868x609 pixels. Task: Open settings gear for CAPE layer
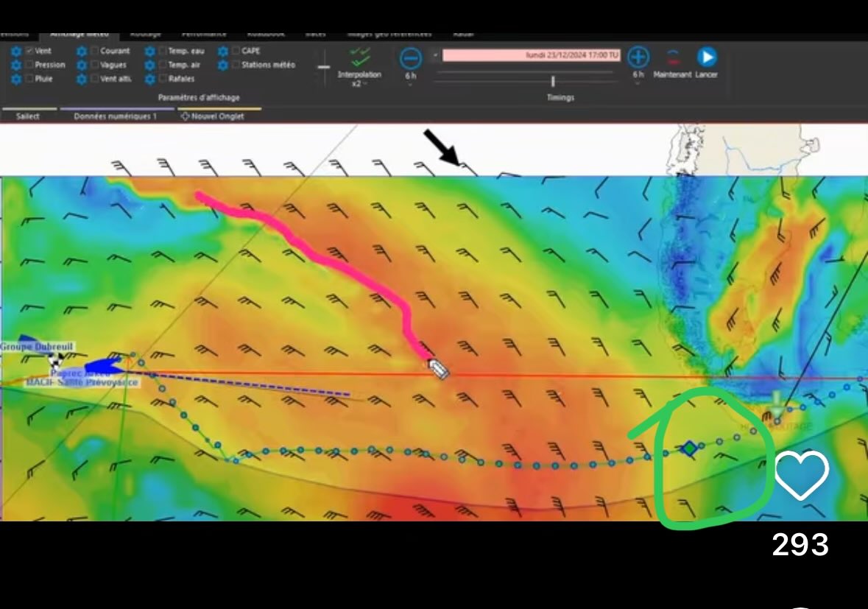223,51
